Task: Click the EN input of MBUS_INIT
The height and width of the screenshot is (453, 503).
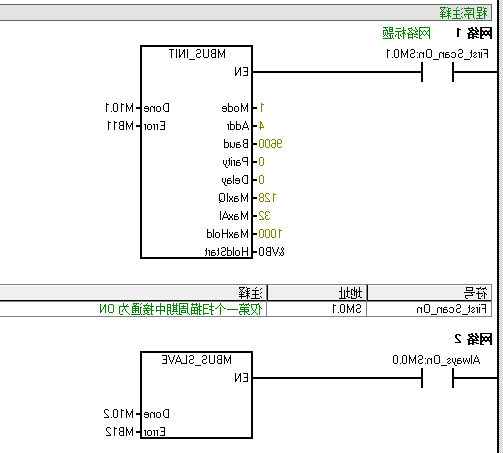Action: 242,72
